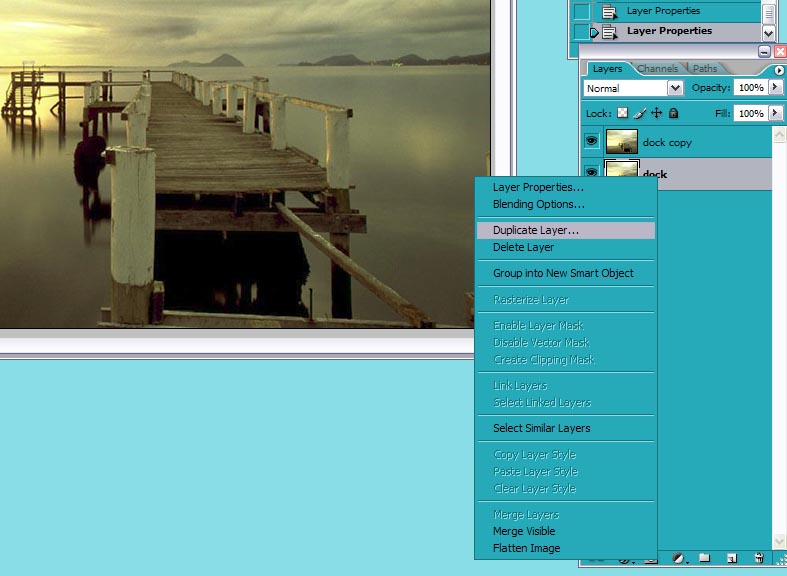Lock transparent pixels in the Layers panel

pos(622,113)
